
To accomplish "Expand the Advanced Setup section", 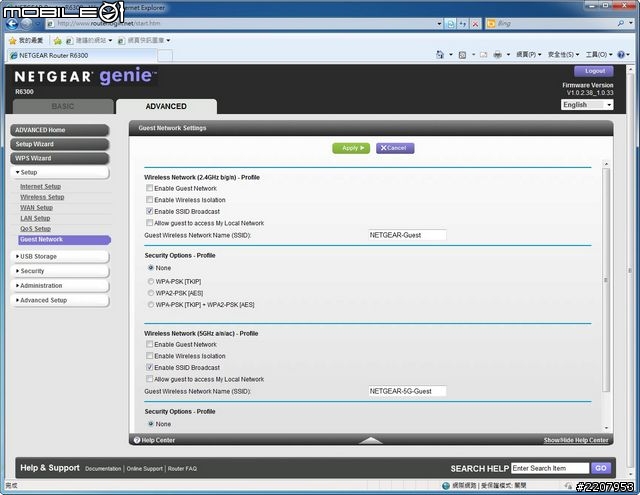I will click(60, 300).
